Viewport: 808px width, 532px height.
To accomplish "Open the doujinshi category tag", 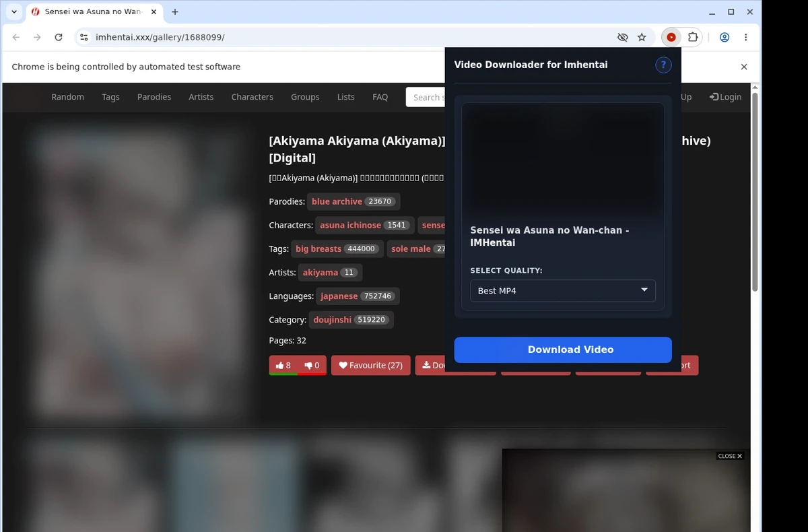I will coord(351,319).
